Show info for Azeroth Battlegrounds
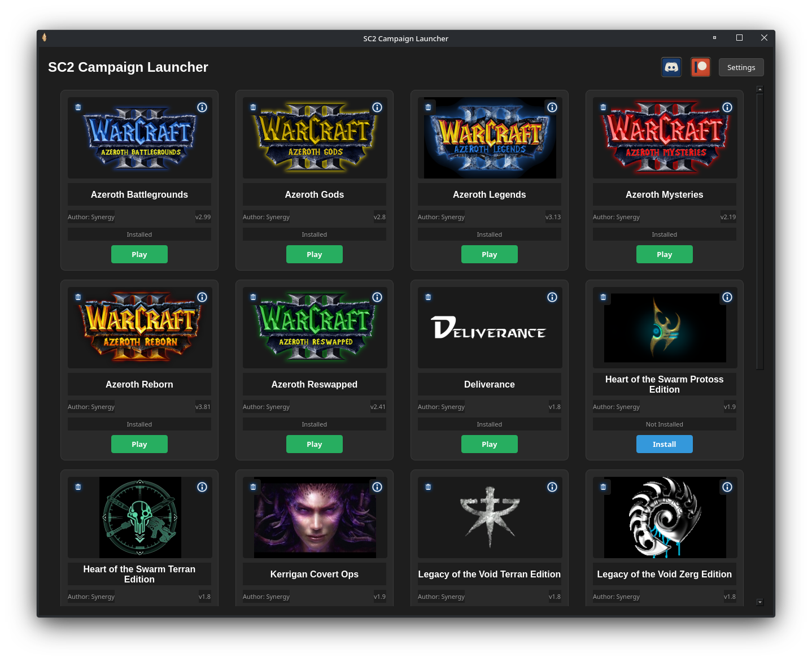812x661 pixels. (x=202, y=107)
